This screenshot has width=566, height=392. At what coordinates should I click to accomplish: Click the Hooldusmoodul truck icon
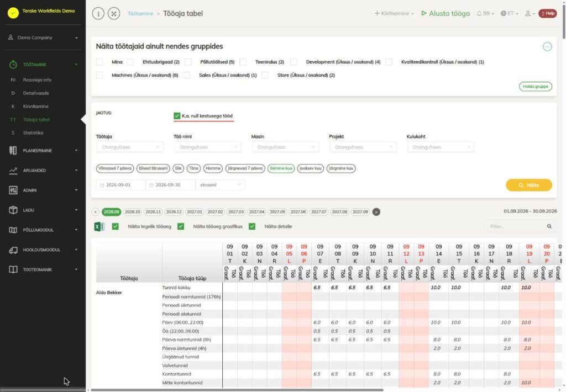click(x=13, y=250)
